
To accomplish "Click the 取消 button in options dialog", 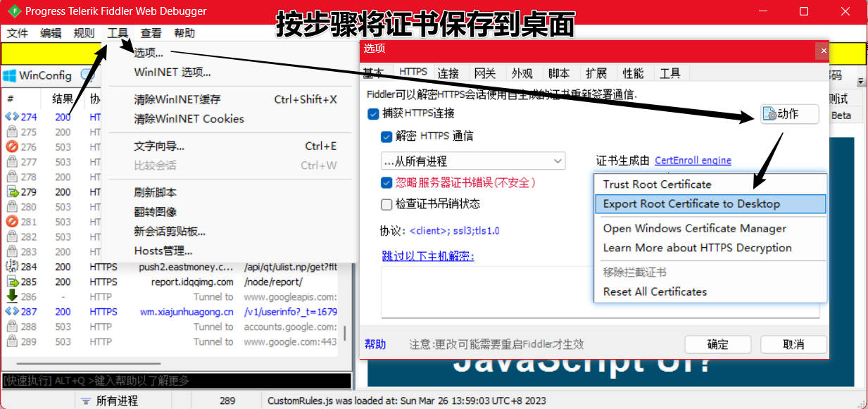I will tap(793, 344).
